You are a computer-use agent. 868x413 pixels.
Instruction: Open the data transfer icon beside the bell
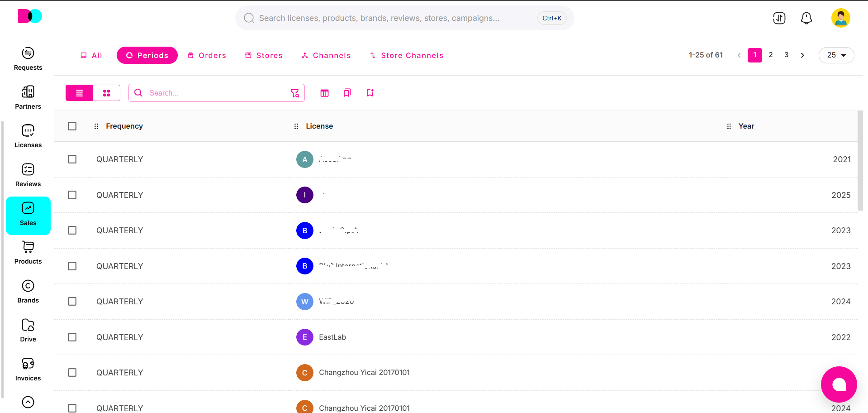tap(779, 18)
